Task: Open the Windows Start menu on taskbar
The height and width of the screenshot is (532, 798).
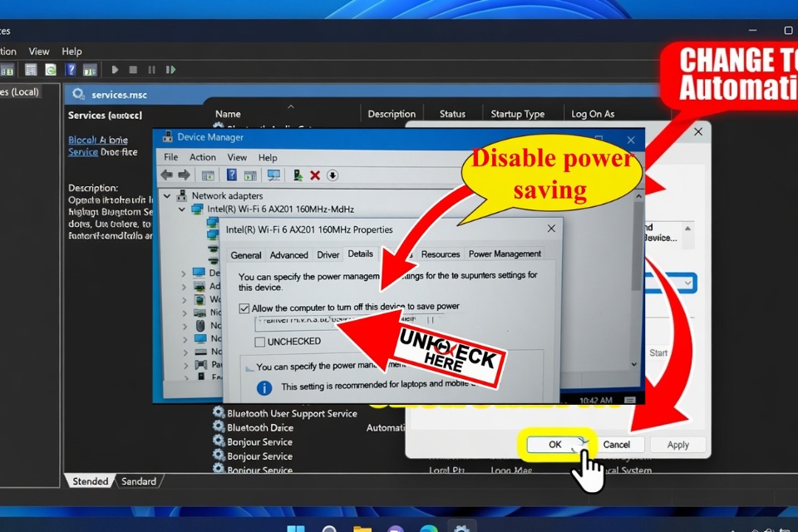Action: 296,529
